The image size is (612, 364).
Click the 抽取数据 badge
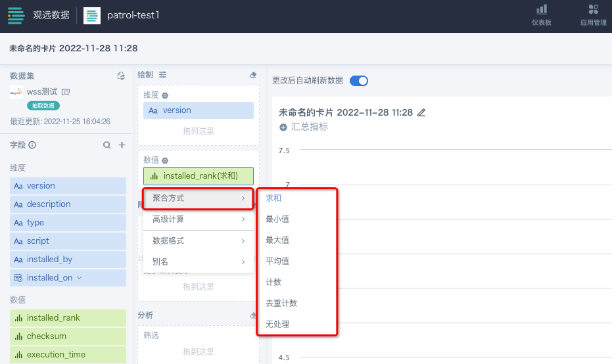tap(43, 105)
